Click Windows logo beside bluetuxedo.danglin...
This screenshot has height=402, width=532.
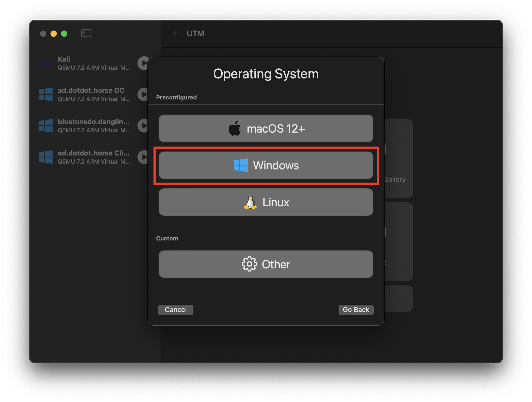(46, 126)
